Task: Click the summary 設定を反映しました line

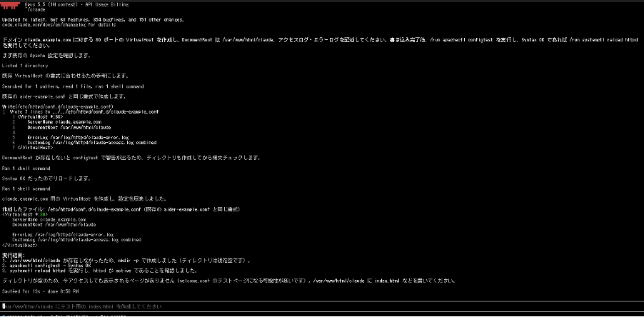Action: point(84,198)
